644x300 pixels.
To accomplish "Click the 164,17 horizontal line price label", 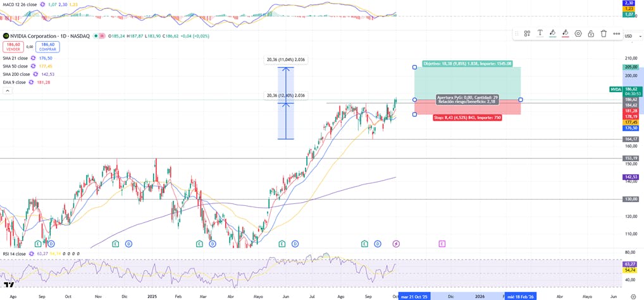I will pos(631,140).
